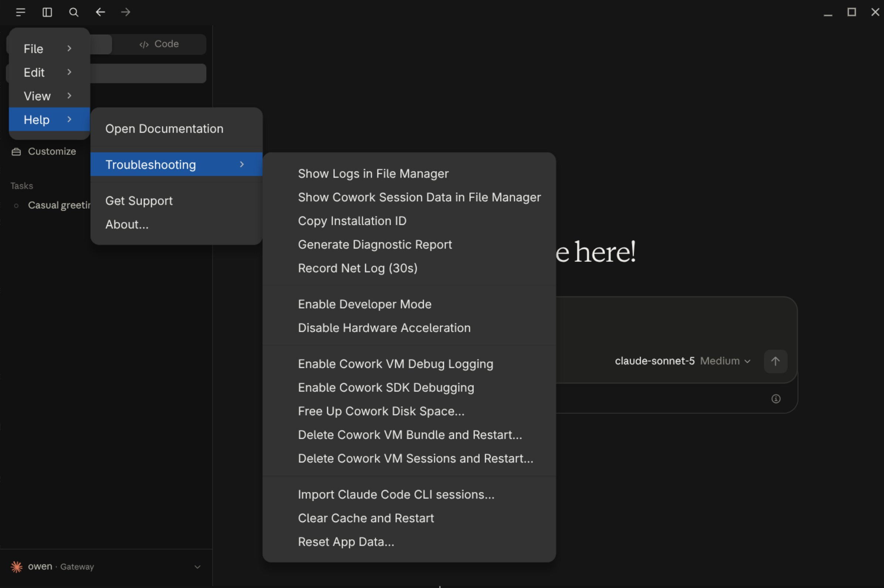Screen dimensions: 884x588
Task: Toggle Disable Hardware Acceleration
Action: (409, 328)
